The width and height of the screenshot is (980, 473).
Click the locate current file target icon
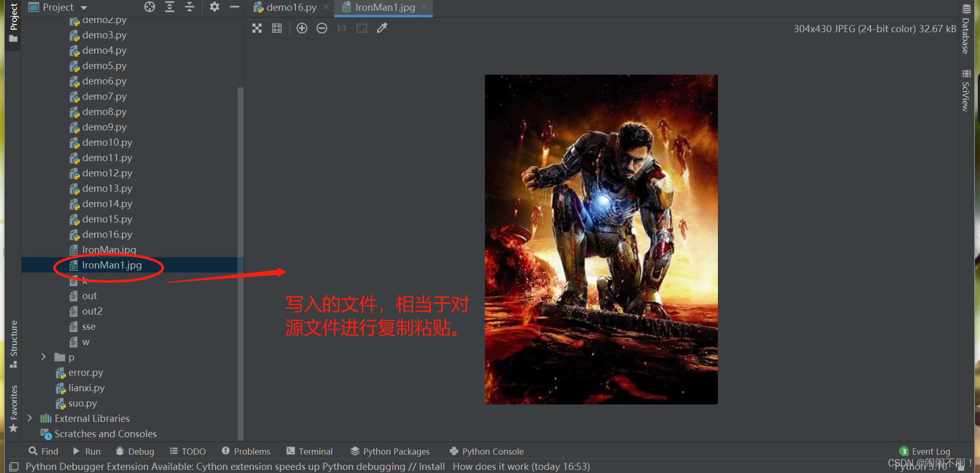149,7
